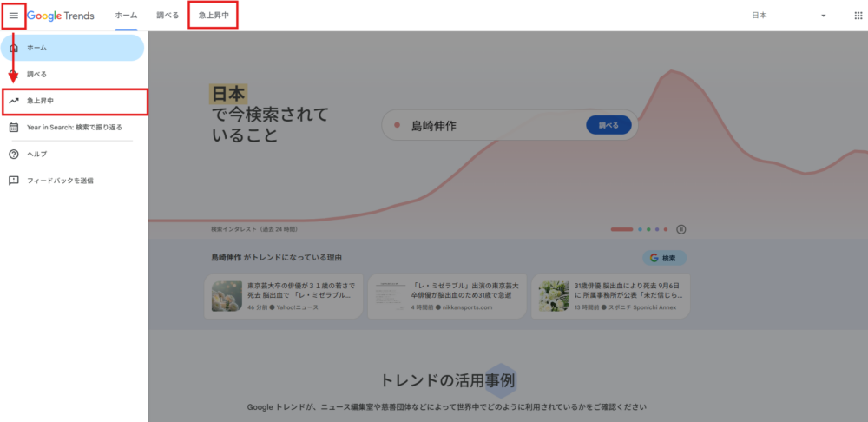Click the trending arrow icon in sidebar
The height and width of the screenshot is (422, 868).
pos(14,101)
